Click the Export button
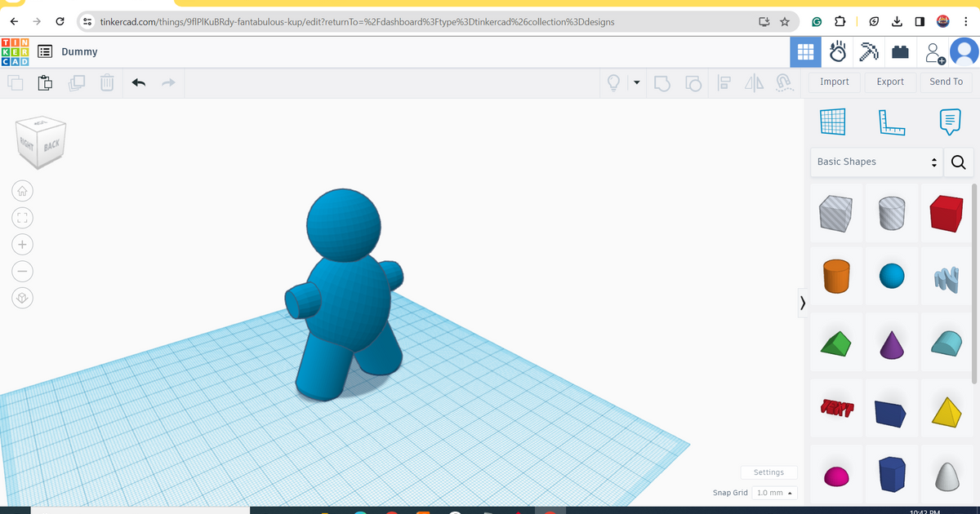This screenshot has height=514, width=980. pyautogui.click(x=890, y=82)
